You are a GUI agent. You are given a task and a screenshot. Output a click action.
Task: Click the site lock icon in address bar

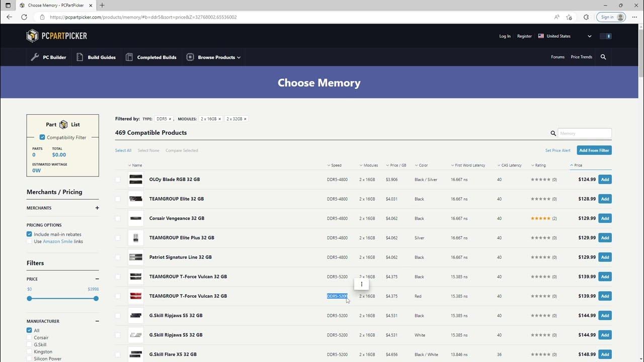click(x=42, y=17)
